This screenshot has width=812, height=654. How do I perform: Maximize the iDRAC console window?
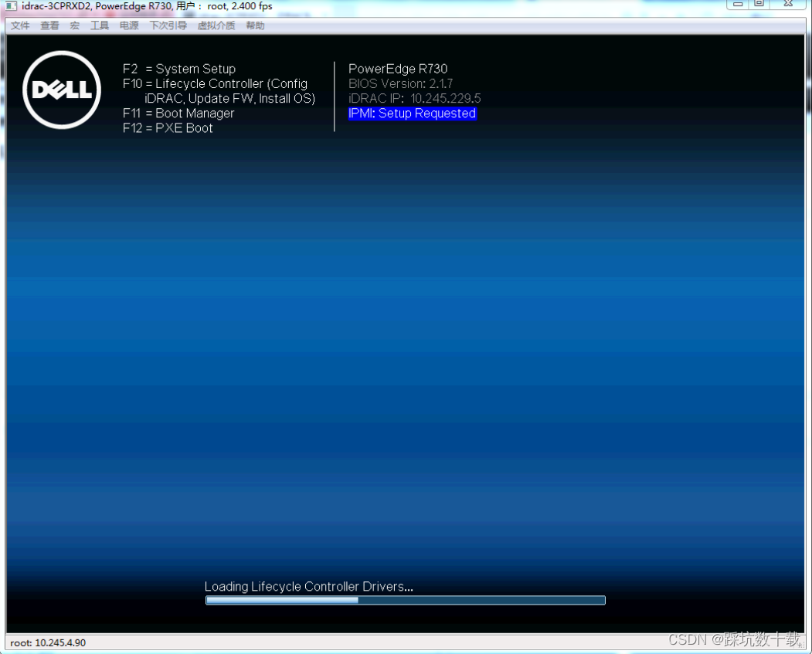pos(759,4)
